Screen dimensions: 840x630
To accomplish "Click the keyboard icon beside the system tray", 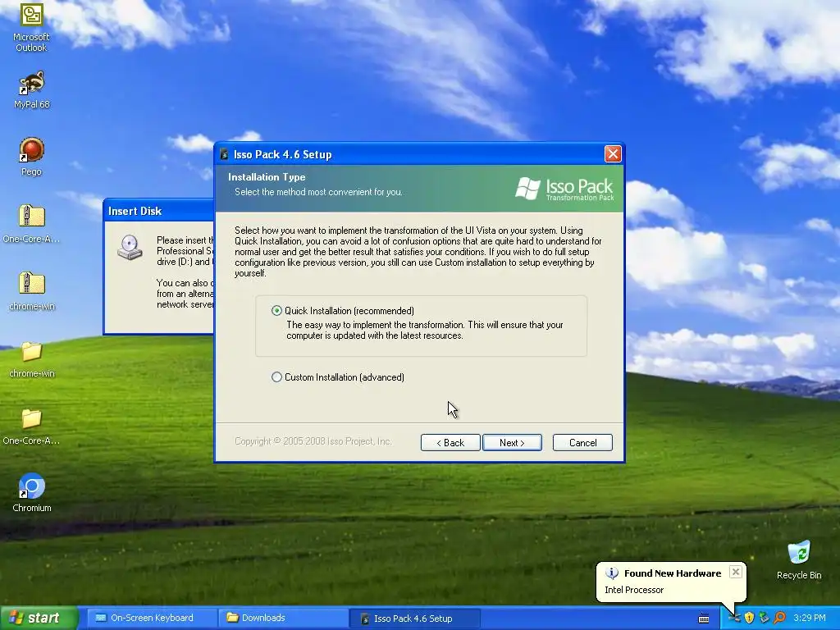I will [x=704, y=619].
